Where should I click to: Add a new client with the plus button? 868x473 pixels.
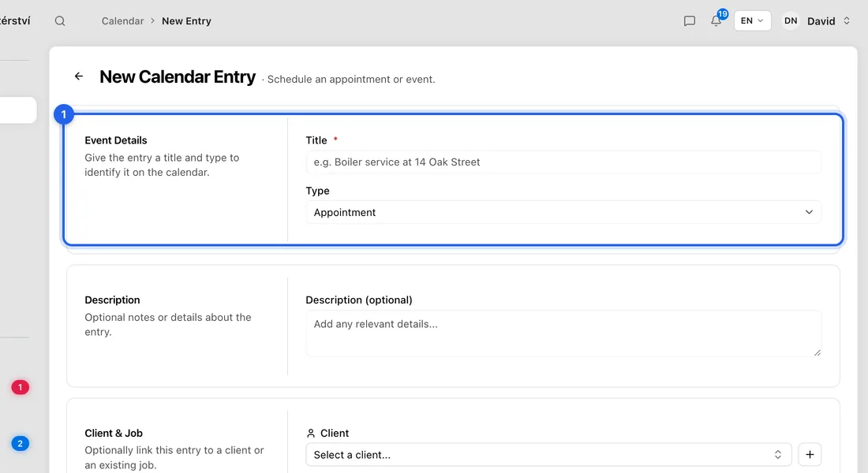click(x=810, y=455)
